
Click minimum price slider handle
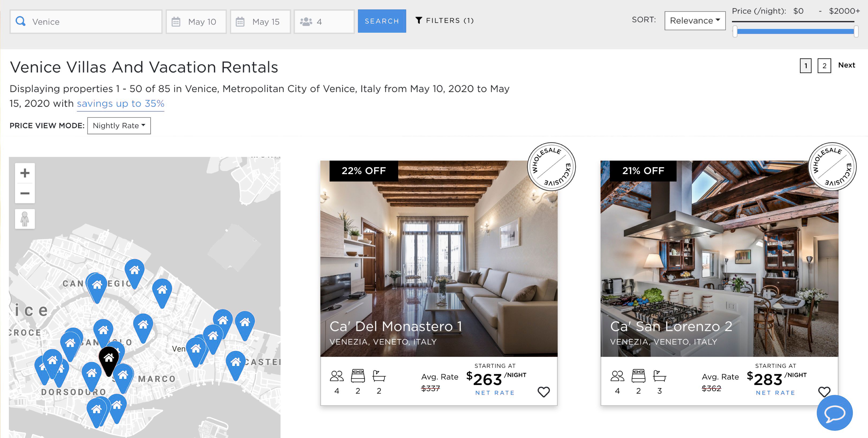(735, 32)
